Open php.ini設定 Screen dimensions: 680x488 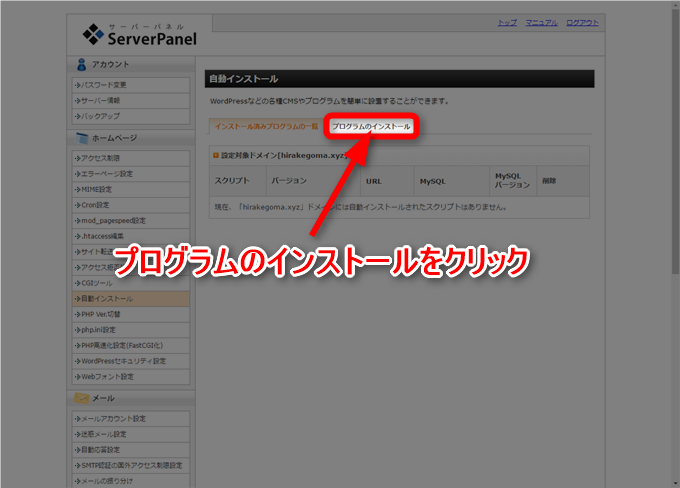click(x=131, y=330)
